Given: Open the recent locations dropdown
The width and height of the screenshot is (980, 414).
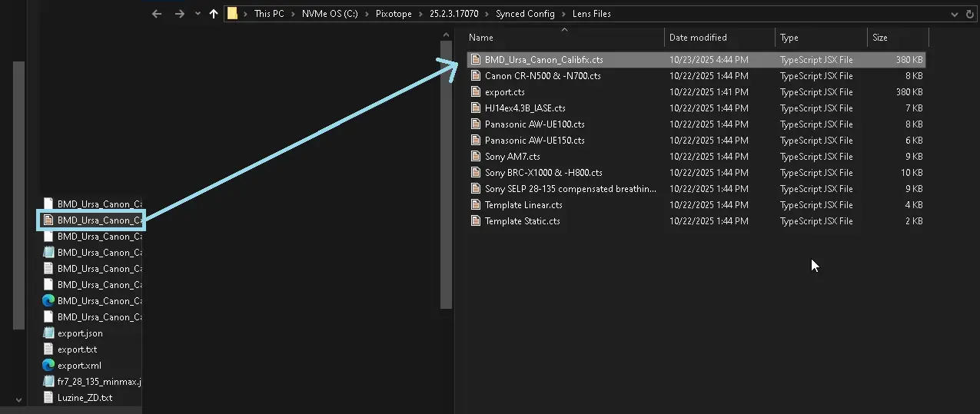Looking at the screenshot, I should coord(198,14).
